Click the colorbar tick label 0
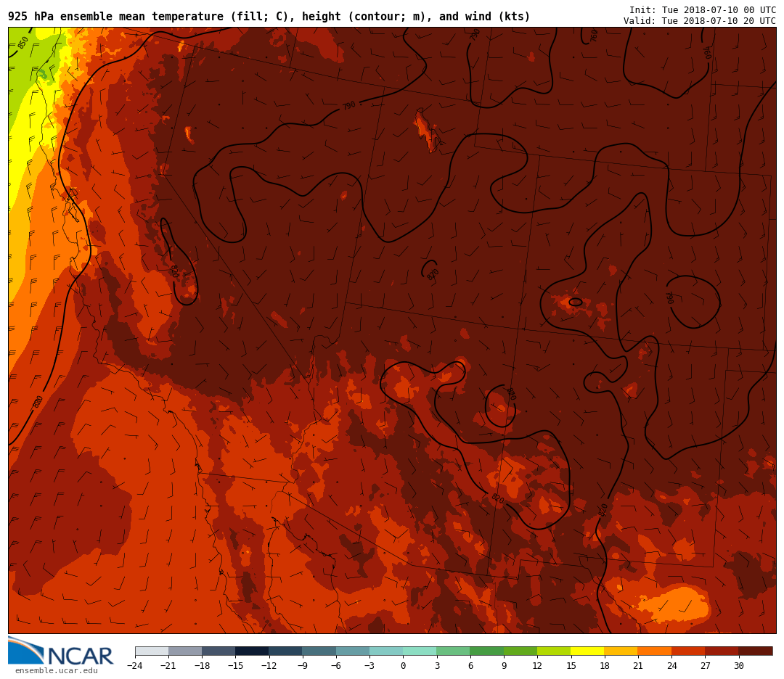 point(403,666)
